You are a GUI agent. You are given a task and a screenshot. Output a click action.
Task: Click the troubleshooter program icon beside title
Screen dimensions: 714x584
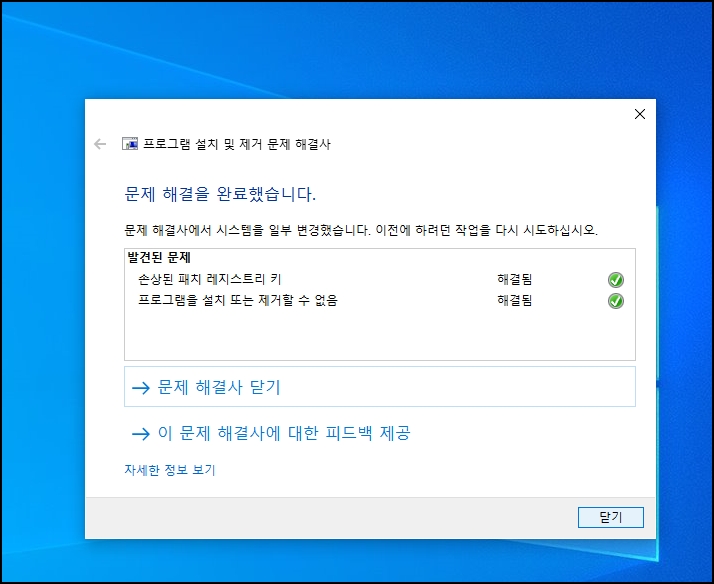(130, 144)
